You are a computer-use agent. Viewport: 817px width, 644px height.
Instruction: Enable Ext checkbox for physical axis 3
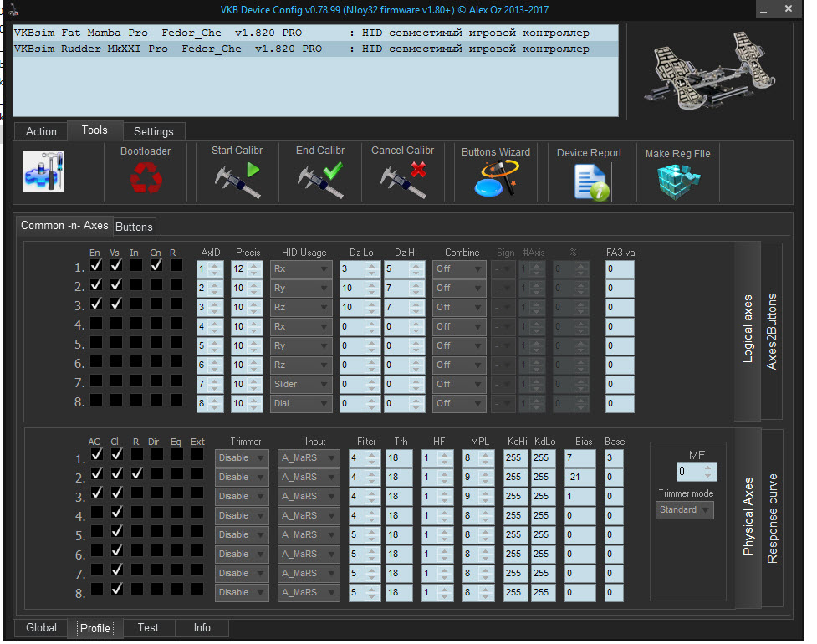tap(197, 493)
